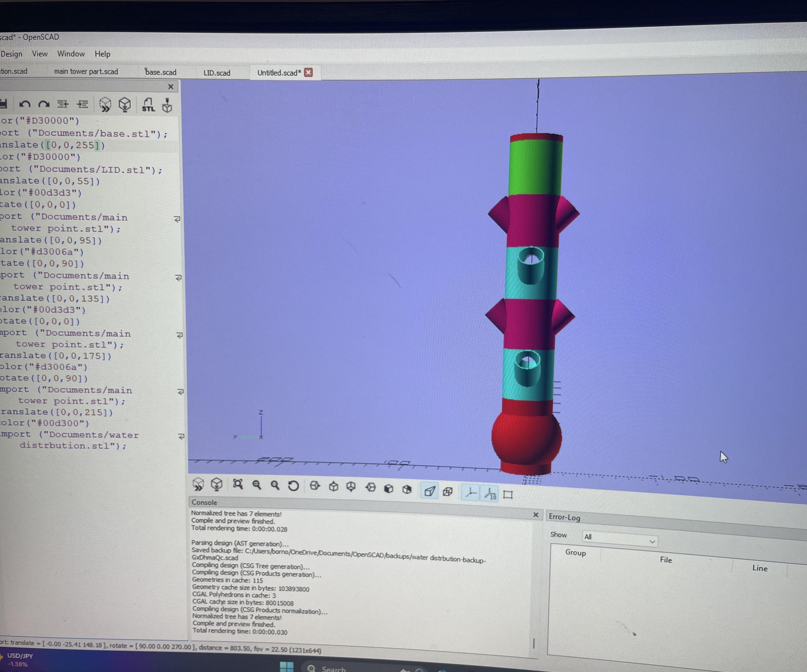This screenshot has height=672, width=807.
Task: Click the Undo arrow in editor toolbar
Action: click(x=25, y=104)
